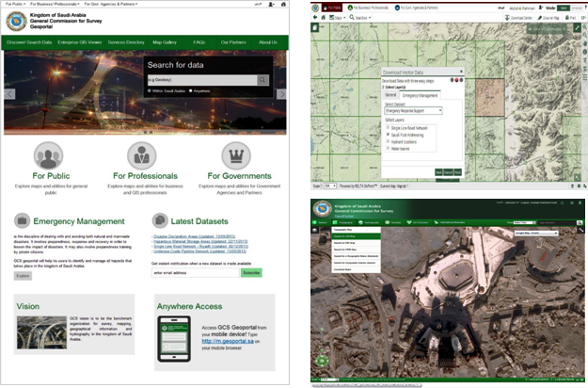The image size is (588, 388).
Task: Click the For Governments crown icon
Action: [236, 155]
